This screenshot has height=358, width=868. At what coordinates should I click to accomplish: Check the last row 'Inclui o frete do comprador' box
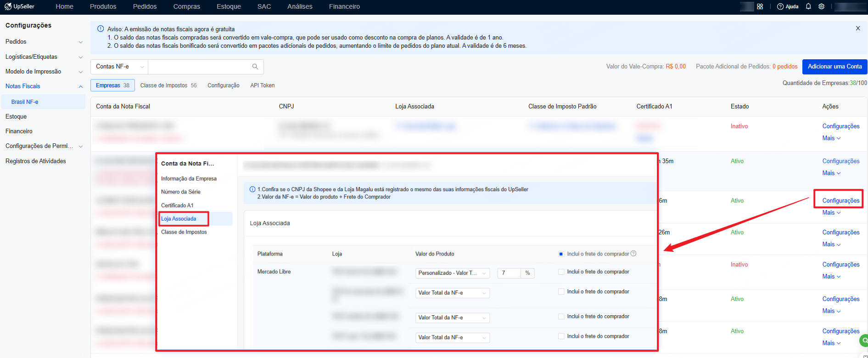pos(561,336)
